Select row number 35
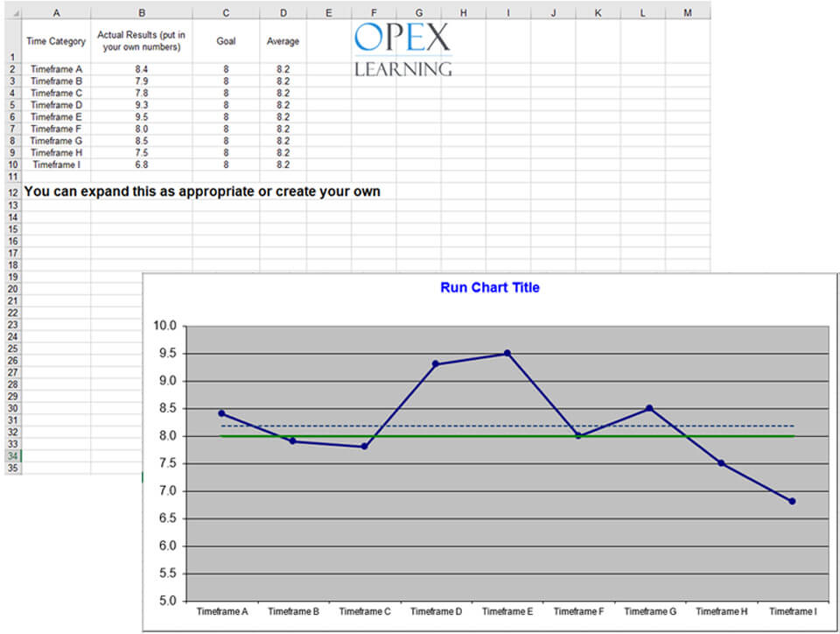 click(11, 469)
